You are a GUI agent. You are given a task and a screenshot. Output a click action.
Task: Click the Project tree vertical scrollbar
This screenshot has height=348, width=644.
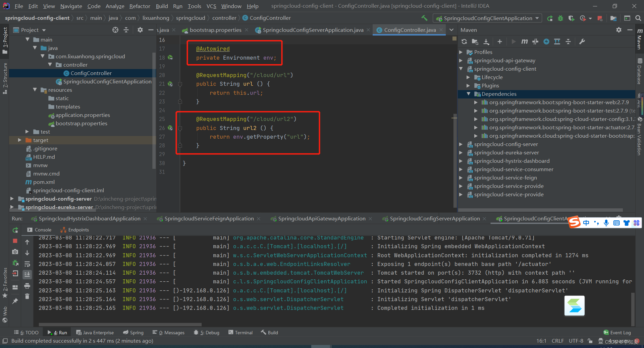click(154, 111)
